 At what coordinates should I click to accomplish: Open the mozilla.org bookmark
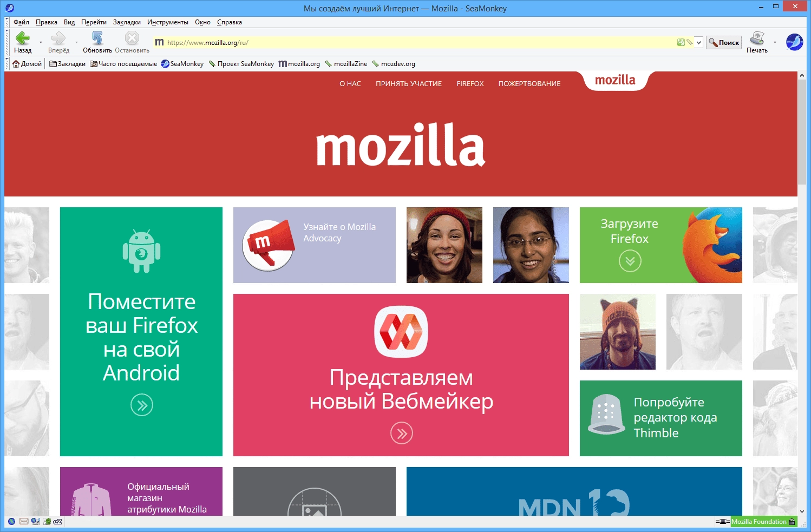click(299, 64)
